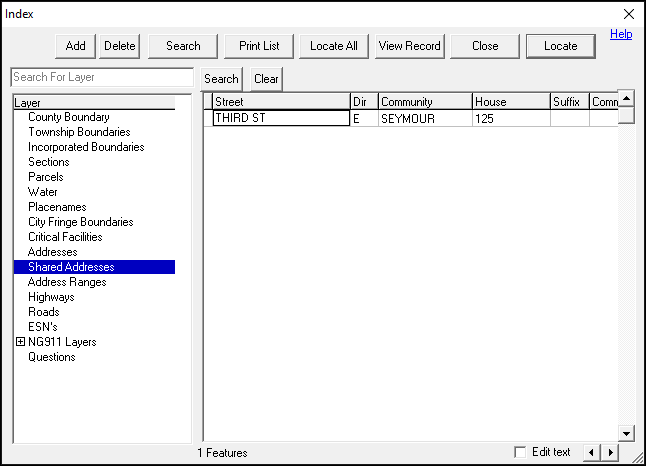Open View Record for selected entry
Screen dimensions: 646x466
[x=409, y=46]
